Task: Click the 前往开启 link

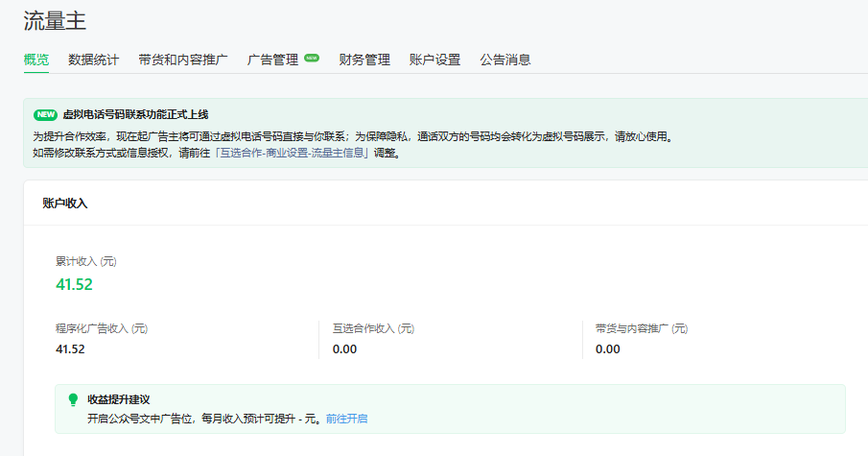Action: [x=346, y=419]
